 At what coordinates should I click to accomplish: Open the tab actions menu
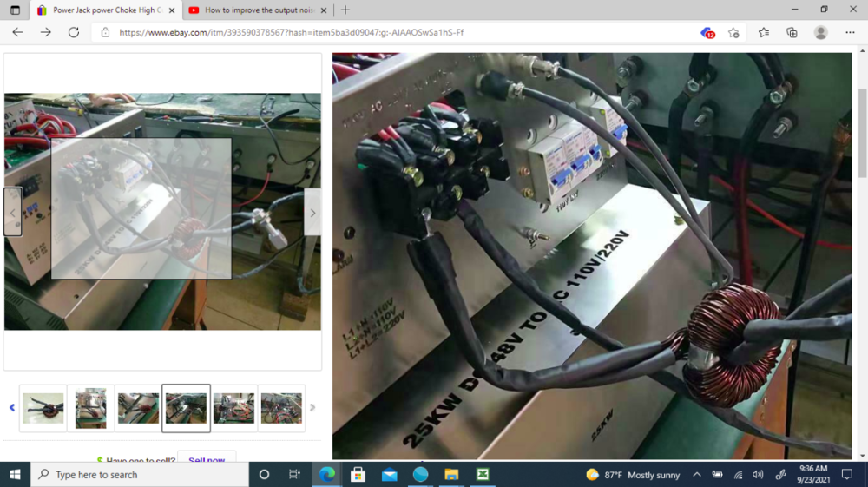pyautogui.click(x=15, y=10)
